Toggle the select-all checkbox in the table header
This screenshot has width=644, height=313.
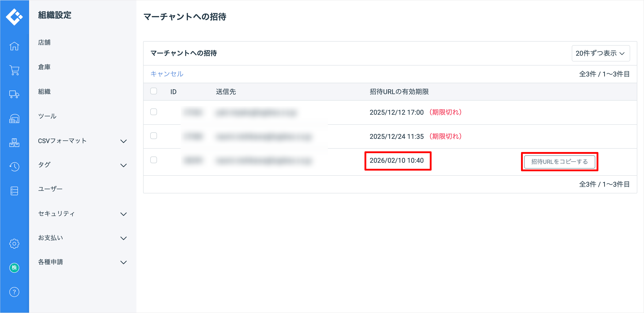153,91
